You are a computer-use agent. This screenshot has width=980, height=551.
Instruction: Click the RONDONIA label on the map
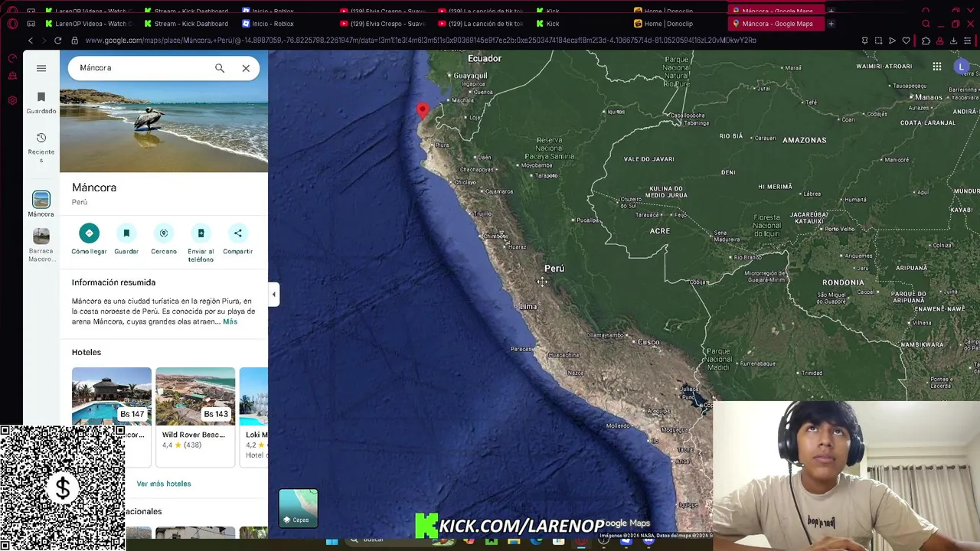(x=843, y=282)
